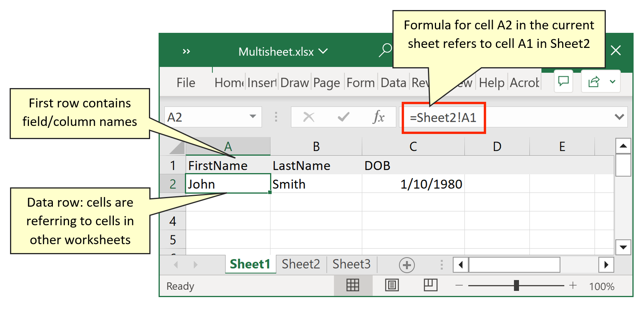Select column D header
644x311 pixels.
click(497, 147)
